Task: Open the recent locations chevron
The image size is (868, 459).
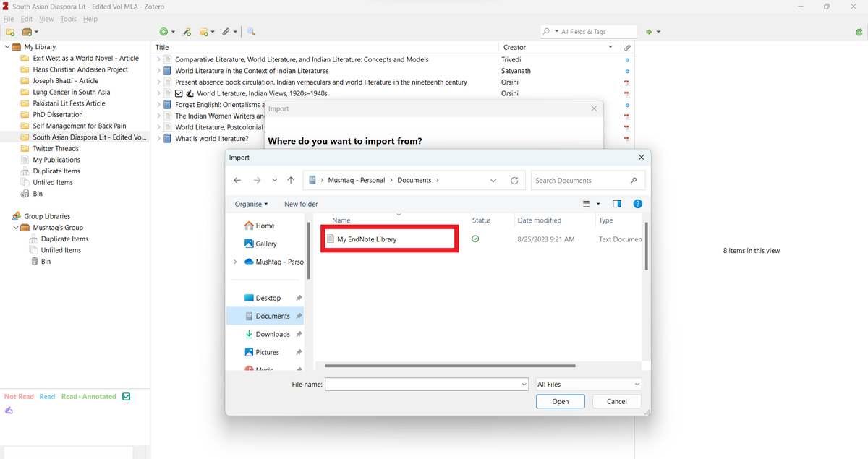Action: (274, 181)
